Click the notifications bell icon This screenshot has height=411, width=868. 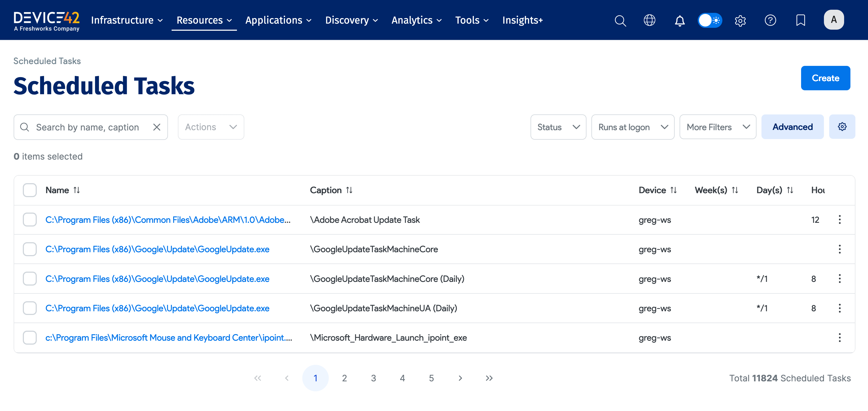coord(680,20)
